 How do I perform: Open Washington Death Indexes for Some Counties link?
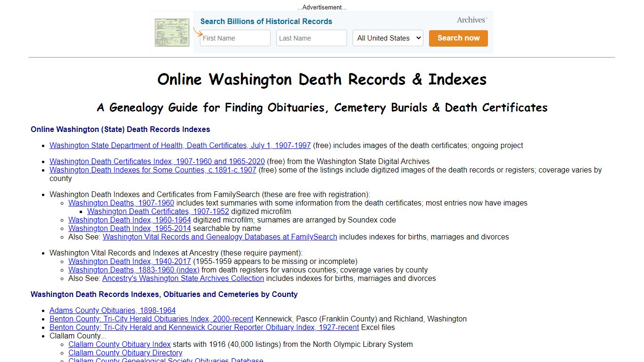[153, 170]
